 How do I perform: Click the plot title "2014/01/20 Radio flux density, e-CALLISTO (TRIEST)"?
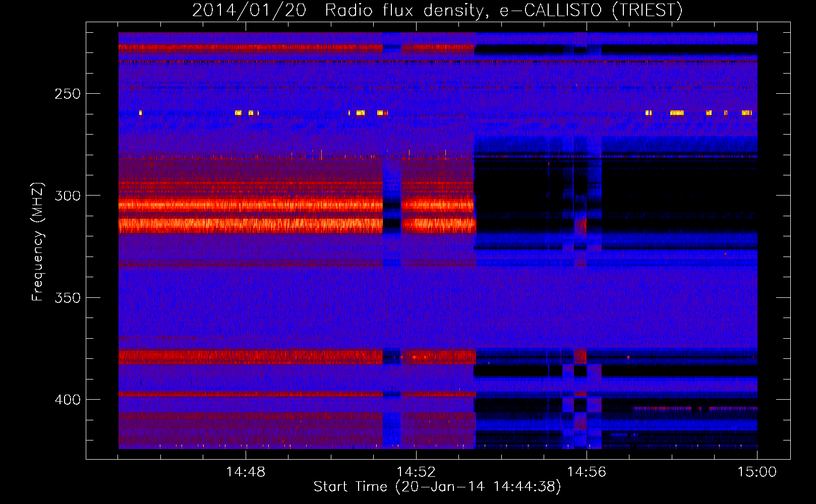coord(437,10)
